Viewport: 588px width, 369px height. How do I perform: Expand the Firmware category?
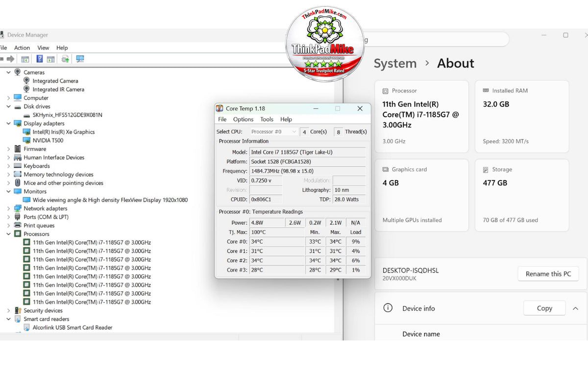coord(8,149)
